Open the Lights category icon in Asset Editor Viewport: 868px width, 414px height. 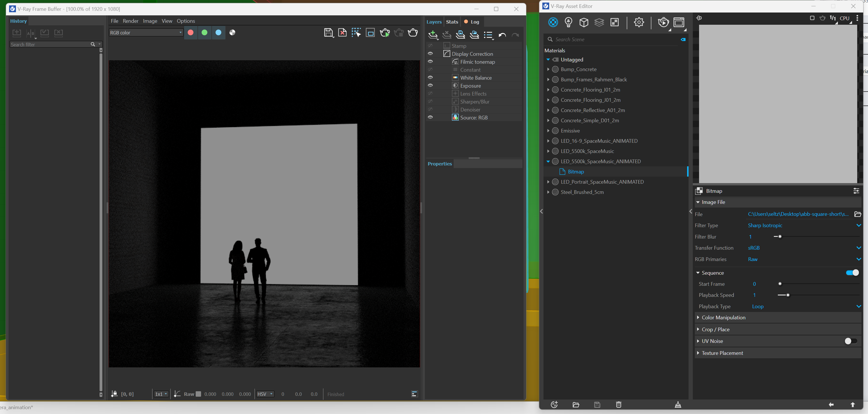569,22
